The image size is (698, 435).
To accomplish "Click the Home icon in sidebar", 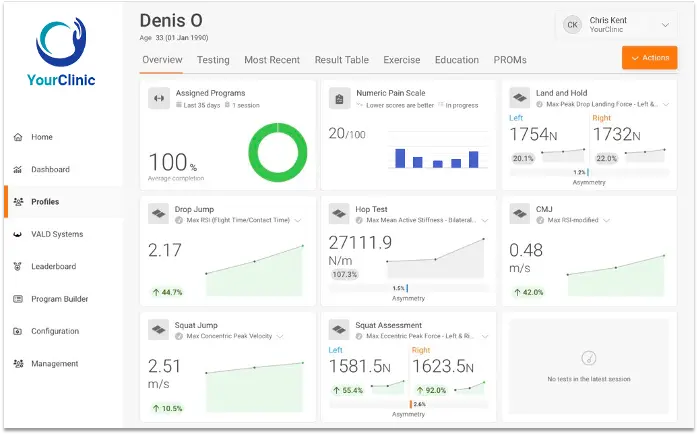I will pos(18,137).
